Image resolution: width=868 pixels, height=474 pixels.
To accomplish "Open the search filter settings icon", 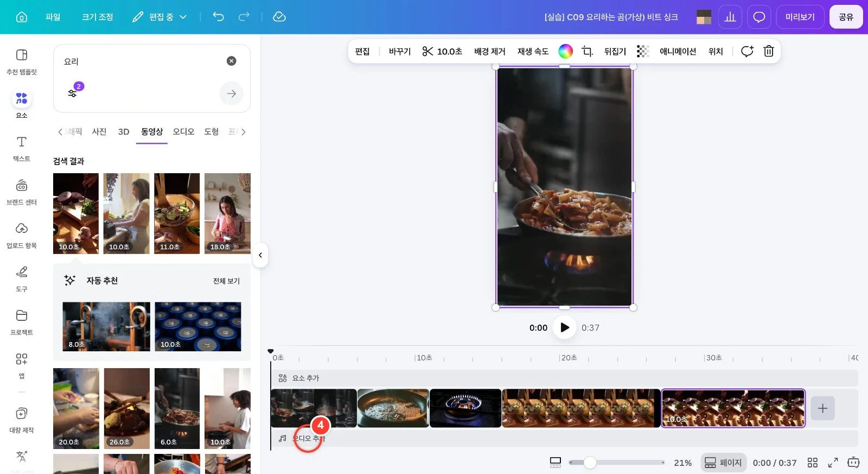I will (x=73, y=93).
